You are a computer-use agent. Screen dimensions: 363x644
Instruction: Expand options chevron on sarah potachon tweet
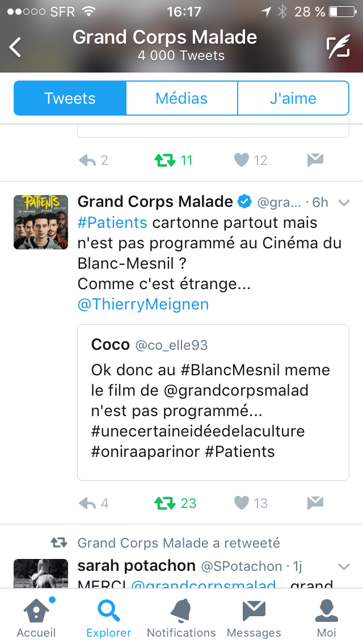pos(344,566)
